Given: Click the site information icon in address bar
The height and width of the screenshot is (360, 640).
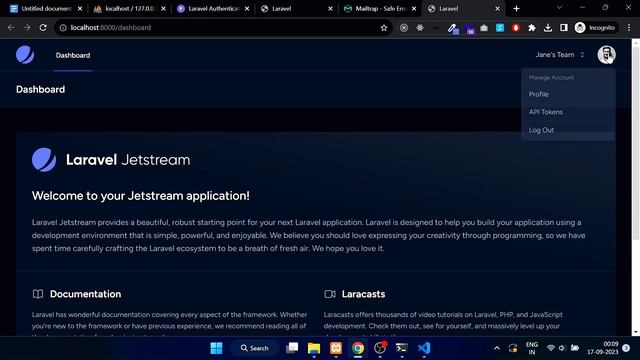Looking at the screenshot, I should [63, 27].
